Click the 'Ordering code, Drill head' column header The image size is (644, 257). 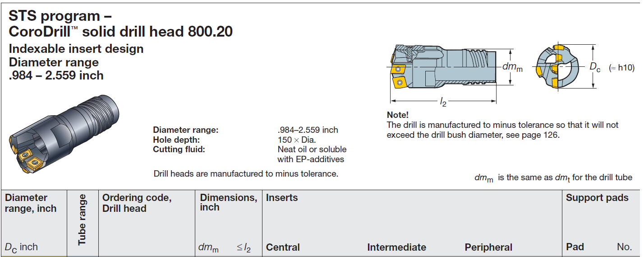(x=137, y=203)
